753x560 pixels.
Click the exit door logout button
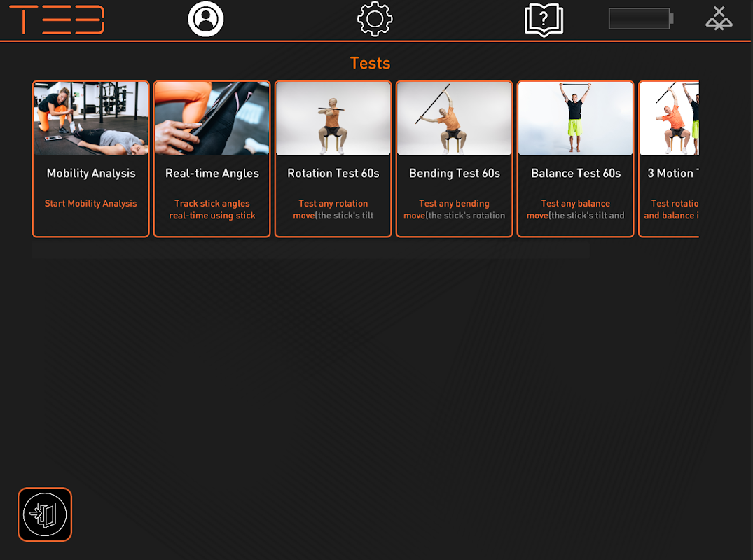click(45, 514)
